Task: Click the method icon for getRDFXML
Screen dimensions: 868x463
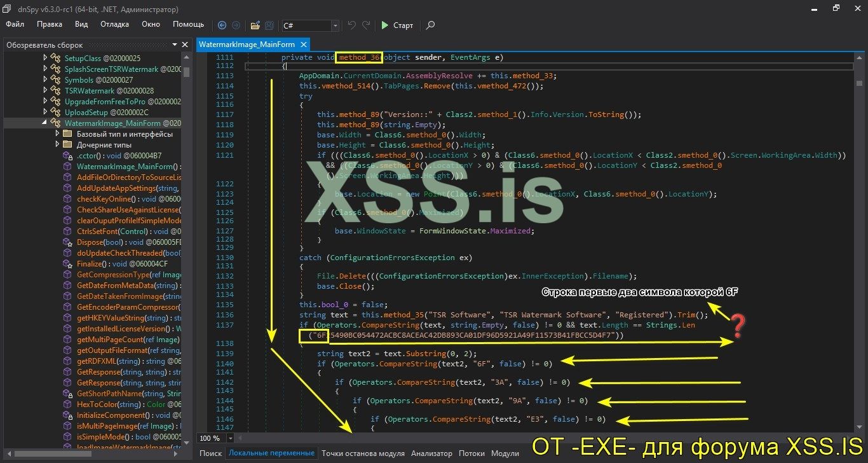Action: pos(68,361)
